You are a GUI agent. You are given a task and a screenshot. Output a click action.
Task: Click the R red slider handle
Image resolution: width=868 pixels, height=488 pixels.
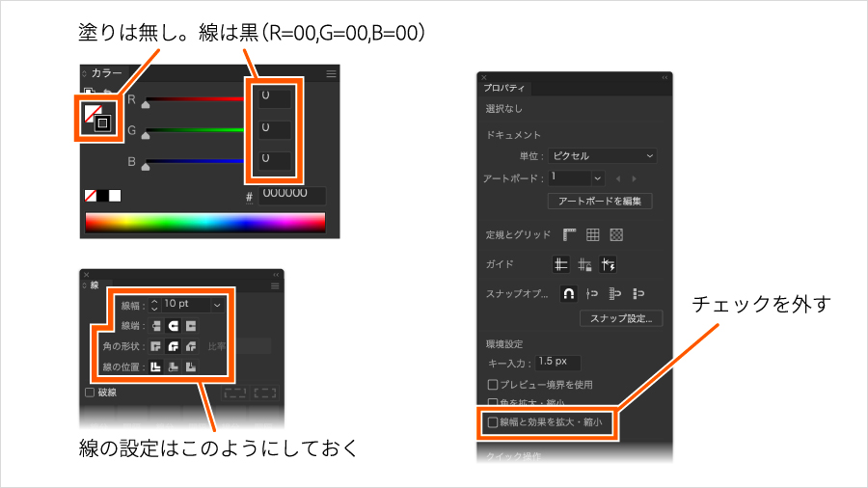[146, 104]
